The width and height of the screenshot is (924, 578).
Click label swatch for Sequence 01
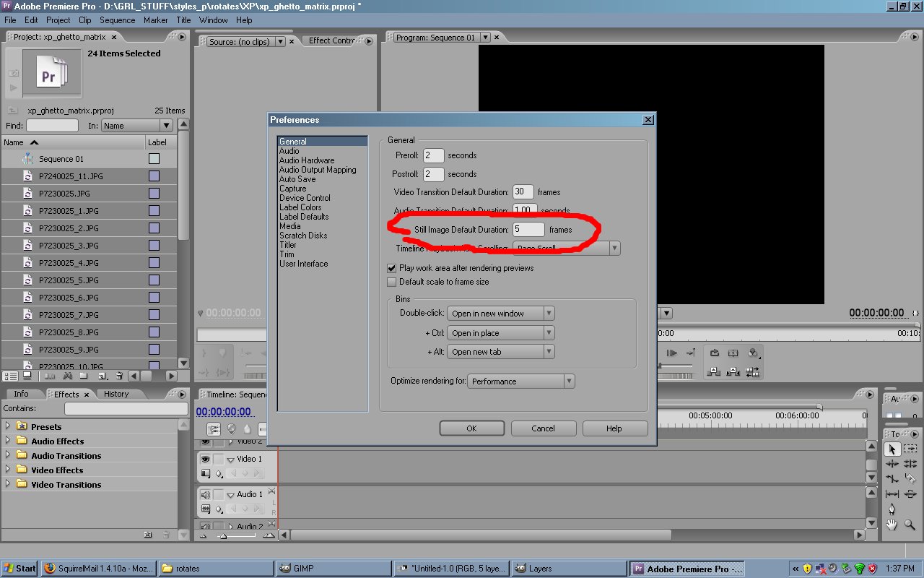[x=154, y=159]
